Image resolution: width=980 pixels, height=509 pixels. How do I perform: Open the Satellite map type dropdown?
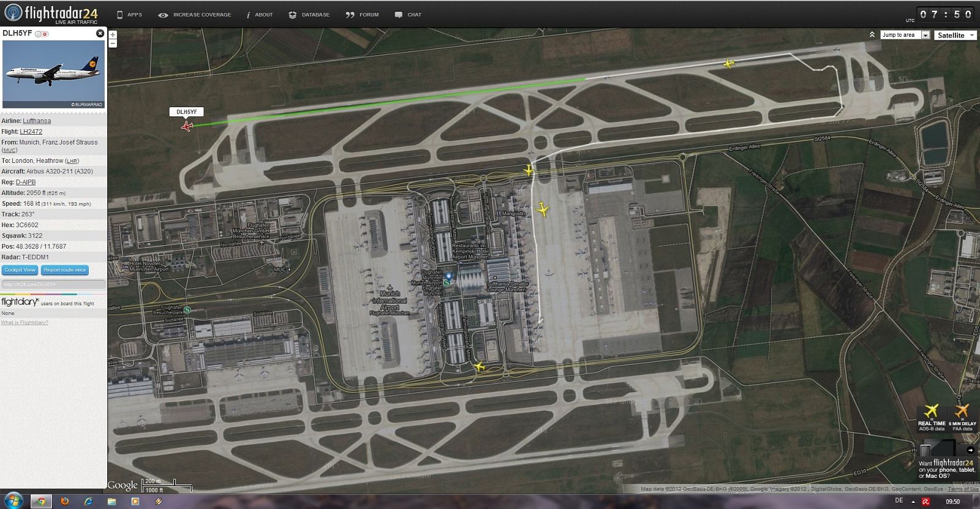(x=955, y=35)
